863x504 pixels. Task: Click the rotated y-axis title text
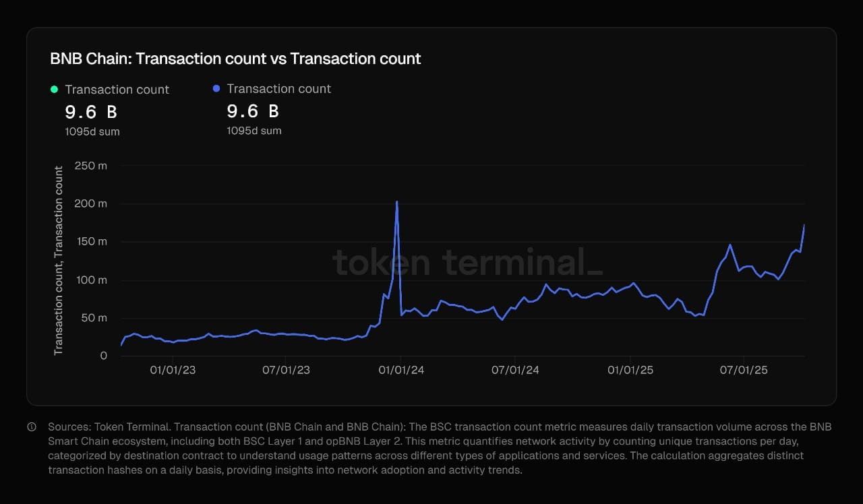[59, 260]
